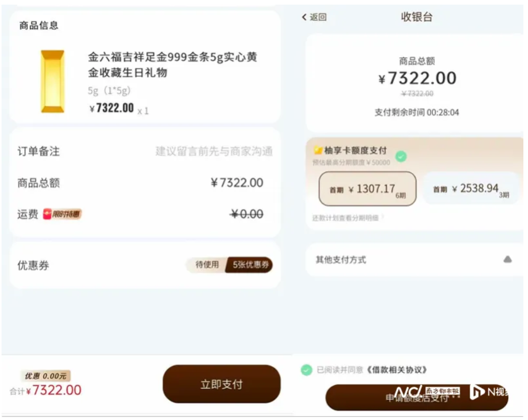The image size is (528, 420).
Task: Tap the 待使用 coupon status tag
Action: [x=207, y=265]
